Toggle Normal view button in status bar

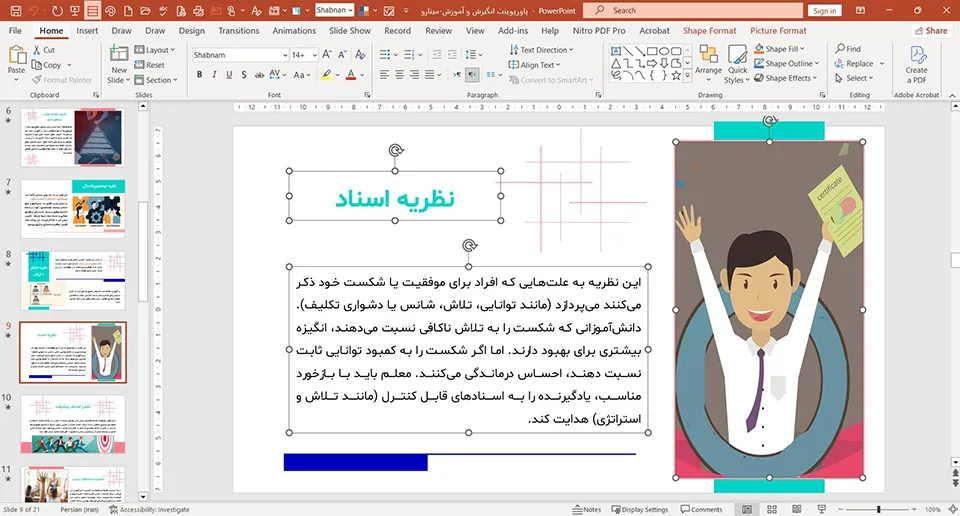coord(747,509)
